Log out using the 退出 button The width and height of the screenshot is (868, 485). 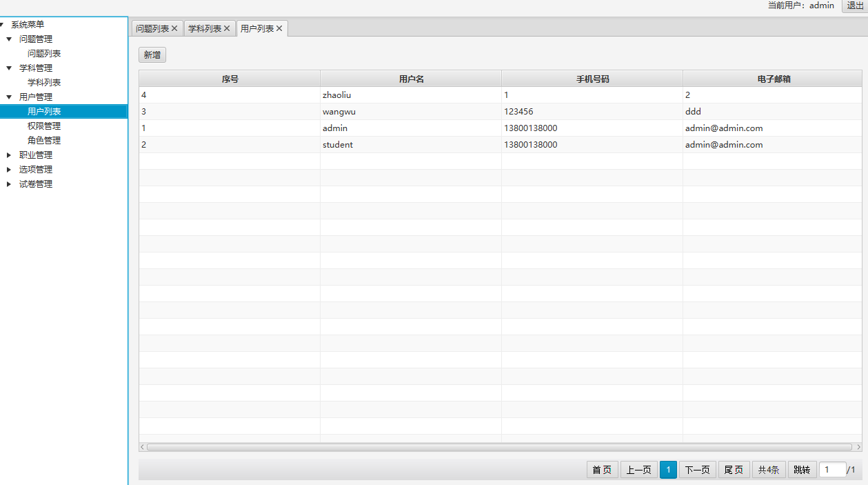855,6
